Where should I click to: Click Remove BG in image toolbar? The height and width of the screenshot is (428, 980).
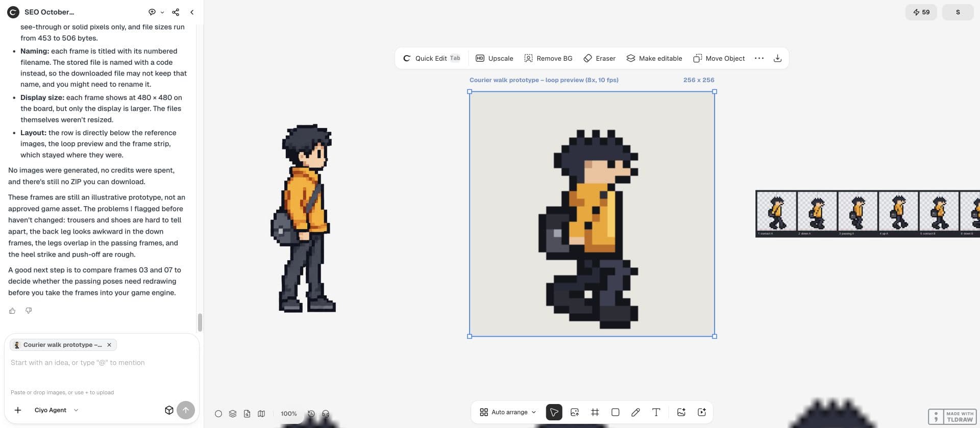coord(548,58)
